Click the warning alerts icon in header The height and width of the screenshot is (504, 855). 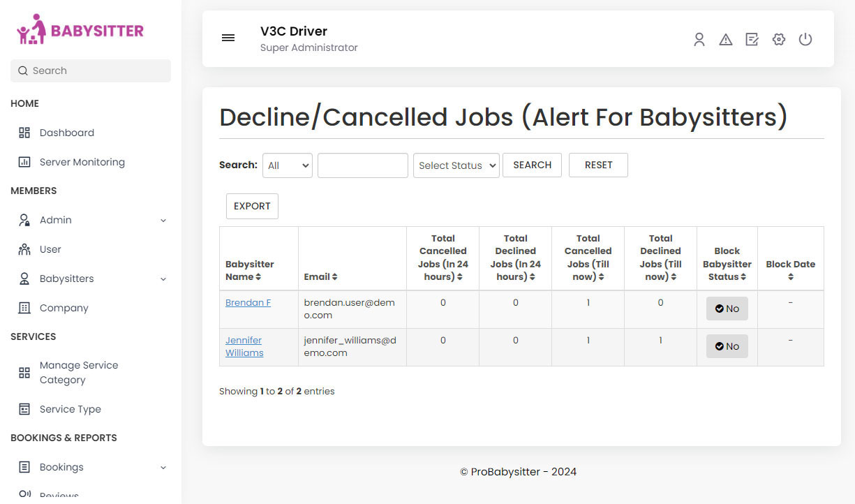[x=726, y=39]
